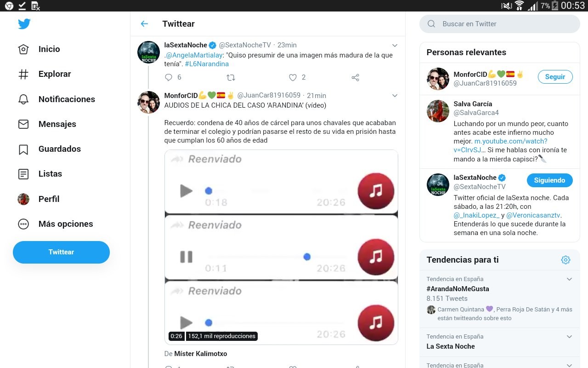Open the Notificaciones bell icon

pyautogui.click(x=23, y=99)
